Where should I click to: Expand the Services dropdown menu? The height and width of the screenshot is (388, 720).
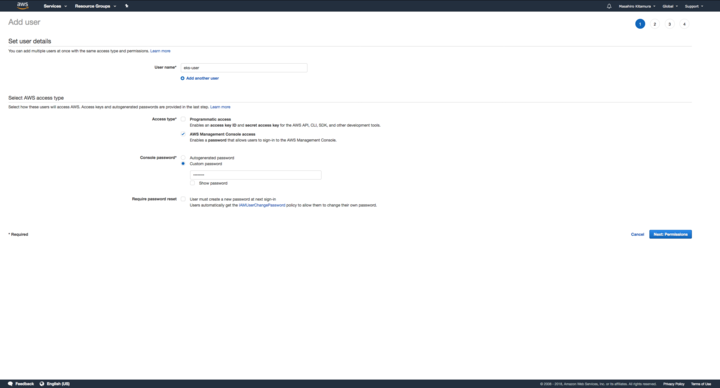tap(55, 6)
